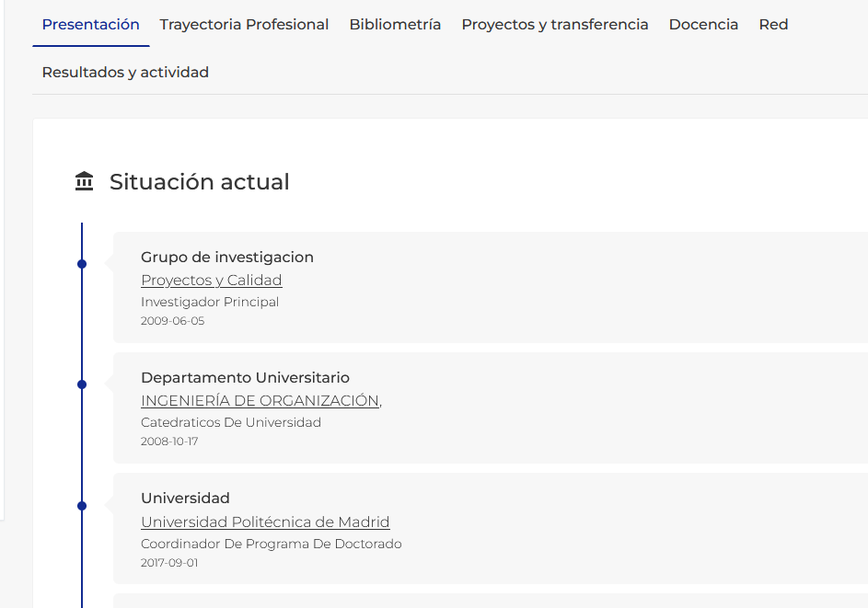Select the Situación actual heading
This screenshot has height=608, width=868.
pyautogui.click(x=200, y=181)
